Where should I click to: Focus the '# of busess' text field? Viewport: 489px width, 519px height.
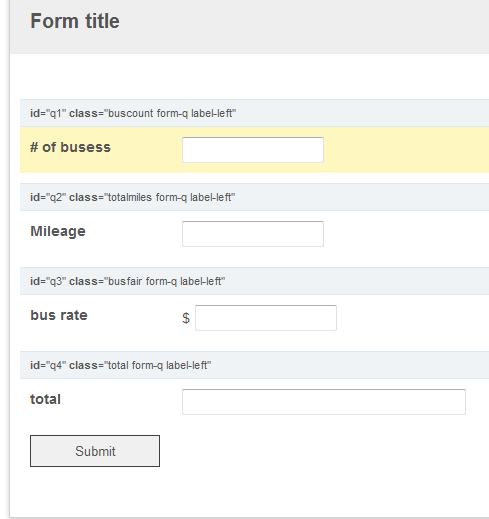click(x=253, y=150)
